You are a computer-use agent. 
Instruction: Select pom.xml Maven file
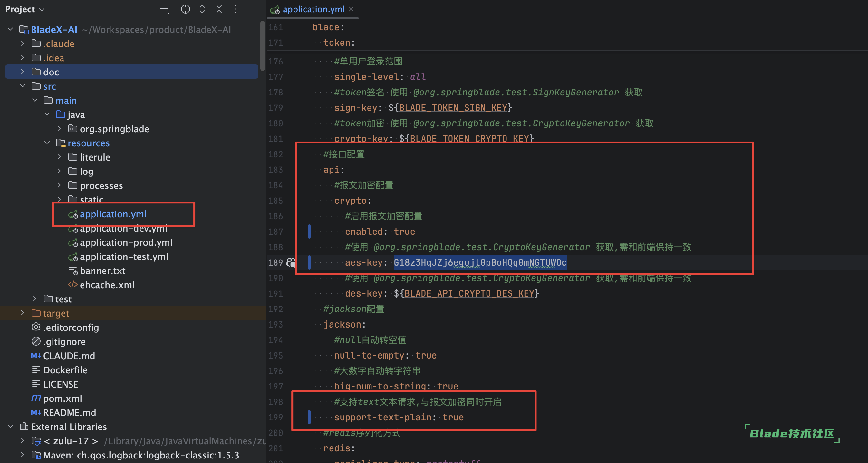point(62,398)
